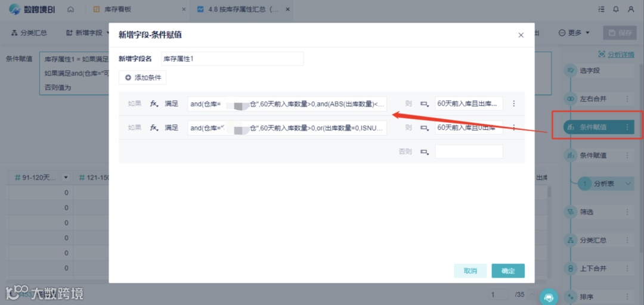This screenshot has height=305, width=644.
Task: Click the 保存 button
Action: click(x=620, y=33)
